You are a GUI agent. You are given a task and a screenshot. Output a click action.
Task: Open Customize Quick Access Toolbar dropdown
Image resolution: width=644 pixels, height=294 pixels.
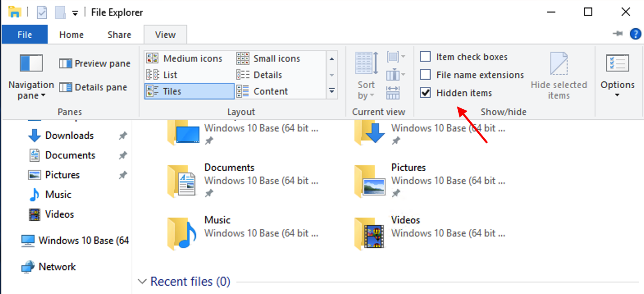point(75,13)
